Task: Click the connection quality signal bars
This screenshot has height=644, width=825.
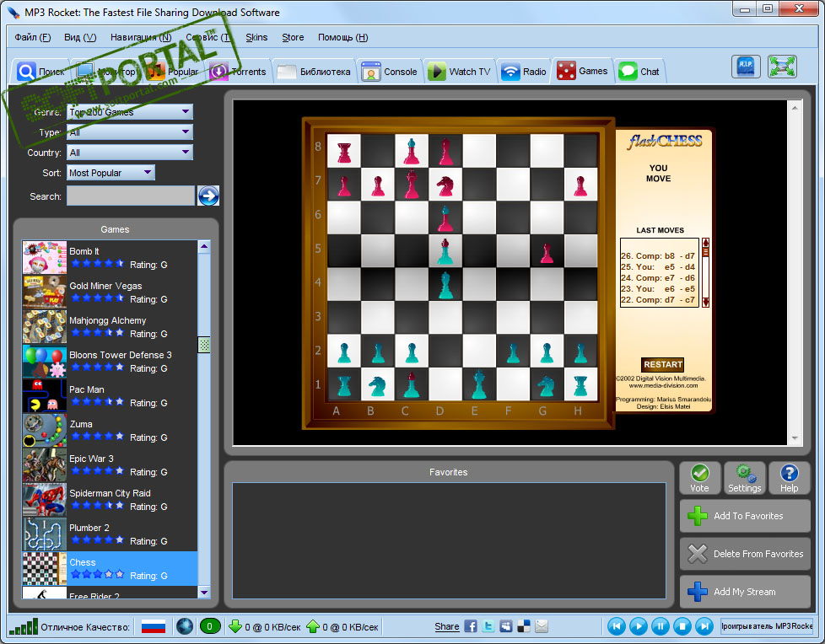Action: coord(23,626)
